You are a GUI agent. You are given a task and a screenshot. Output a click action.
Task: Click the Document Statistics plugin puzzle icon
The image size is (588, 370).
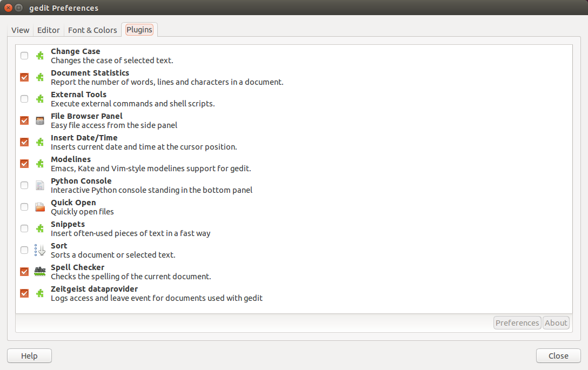click(40, 77)
